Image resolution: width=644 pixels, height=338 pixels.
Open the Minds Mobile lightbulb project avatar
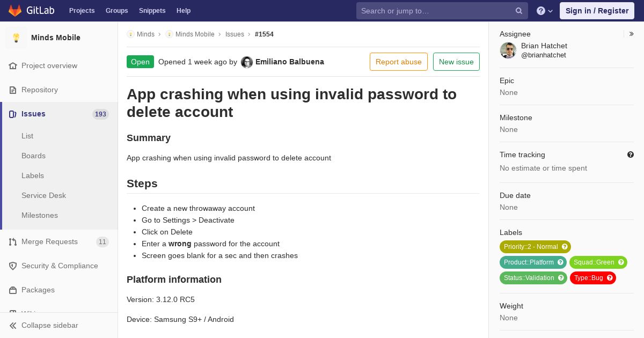pyautogui.click(x=16, y=38)
